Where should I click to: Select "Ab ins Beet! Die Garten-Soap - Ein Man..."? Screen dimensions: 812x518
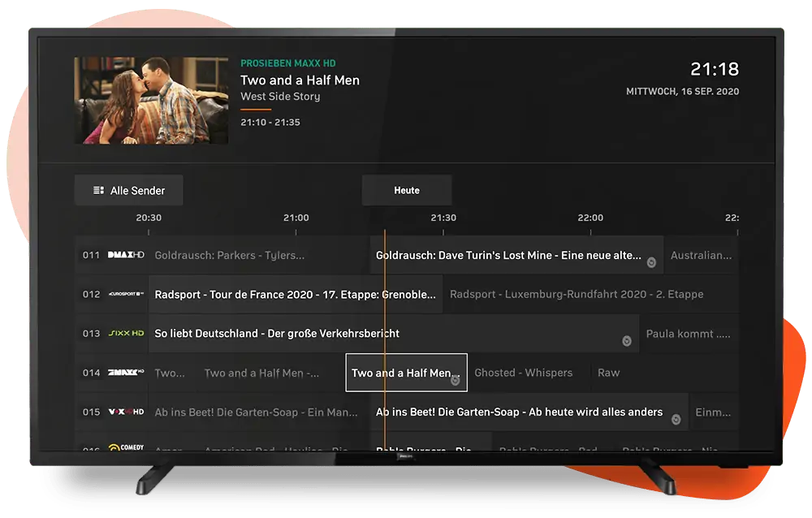(258, 412)
